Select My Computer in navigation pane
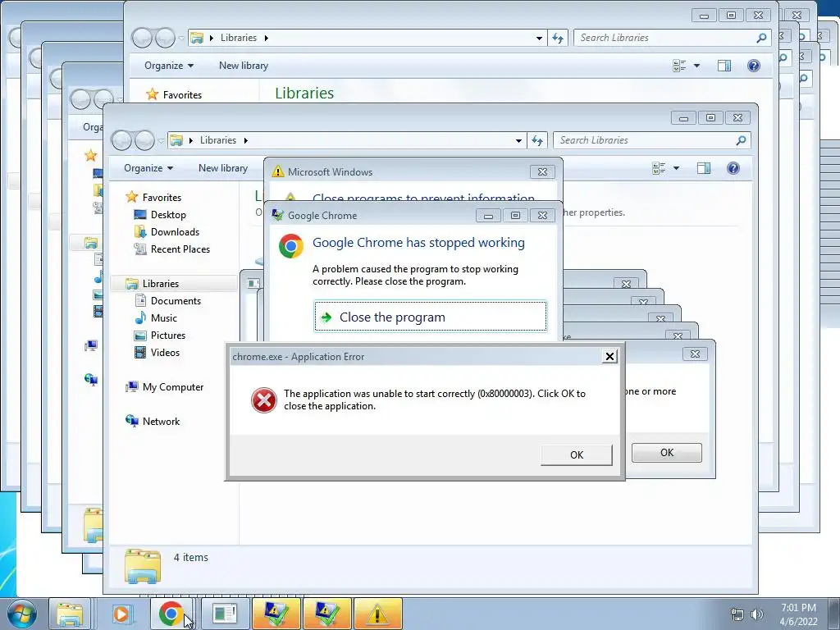 pos(172,387)
